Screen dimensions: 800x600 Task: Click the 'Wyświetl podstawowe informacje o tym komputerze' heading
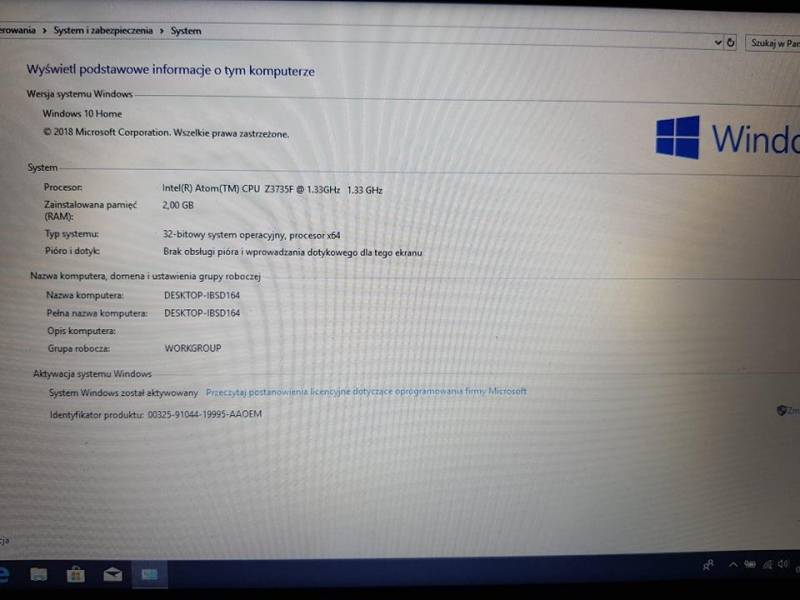point(170,70)
